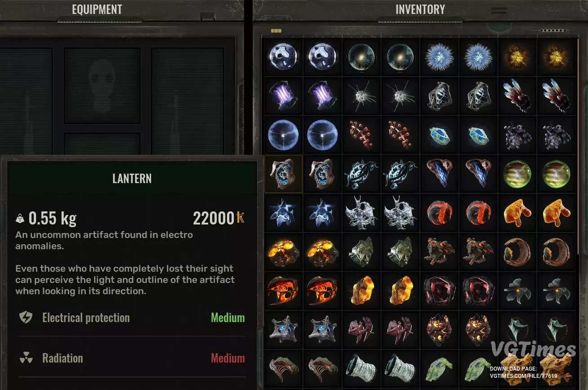This screenshot has height=390, width=588.
Task: Select the first dark blue spiked star artifact
Action: coord(283,213)
